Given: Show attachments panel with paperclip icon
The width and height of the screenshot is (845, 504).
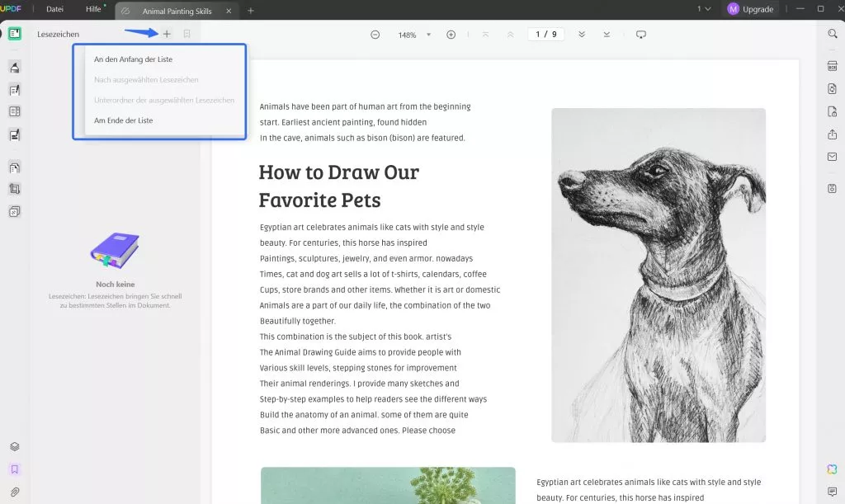Looking at the screenshot, I should pos(14,492).
